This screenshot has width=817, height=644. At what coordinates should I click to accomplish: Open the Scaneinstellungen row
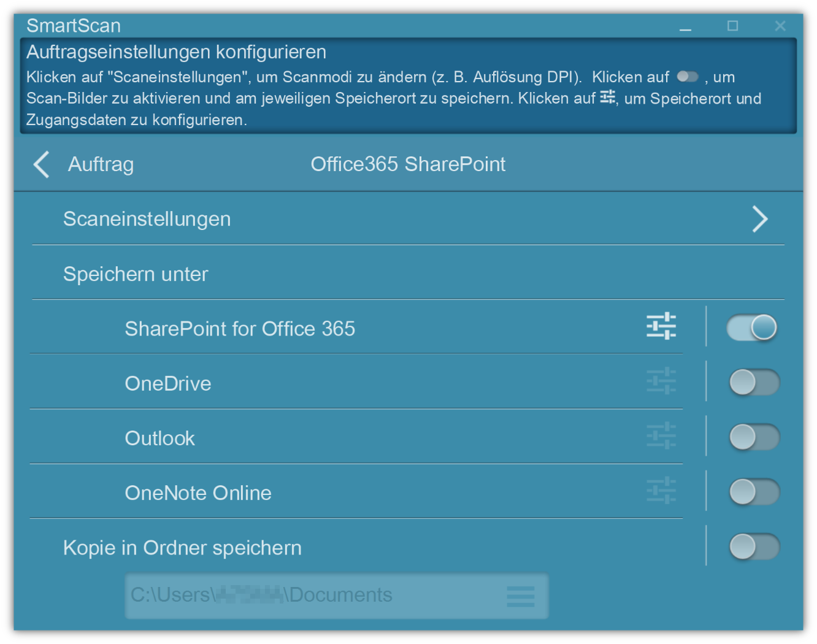point(408,219)
